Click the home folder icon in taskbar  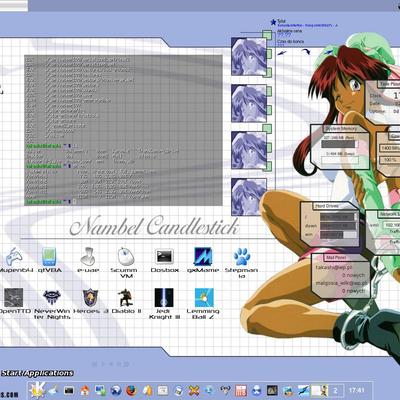pos(85,390)
